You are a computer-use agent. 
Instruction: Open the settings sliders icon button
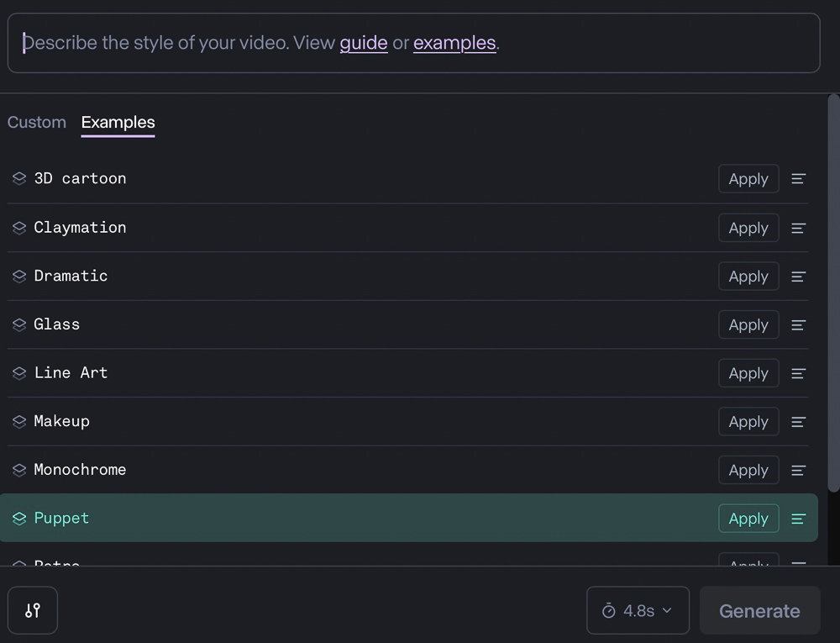click(x=33, y=610)
